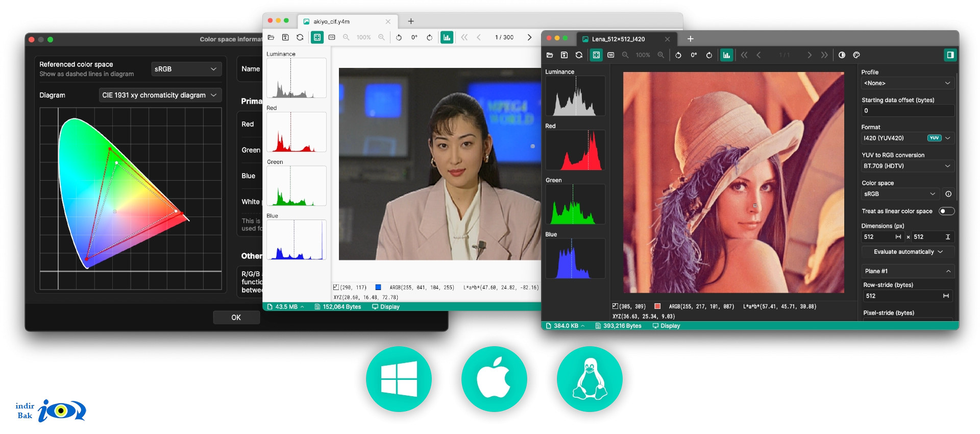Viewport: 980px width, 434px height.
Task: Click the red pixel color swatch
Action: [657, 306]
